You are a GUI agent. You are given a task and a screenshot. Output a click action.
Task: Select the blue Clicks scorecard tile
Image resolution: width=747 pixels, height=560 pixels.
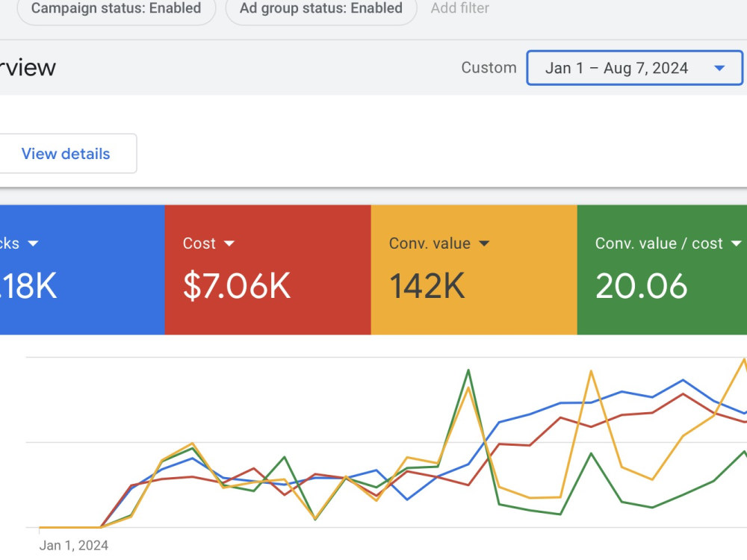[x=82, y=270]
